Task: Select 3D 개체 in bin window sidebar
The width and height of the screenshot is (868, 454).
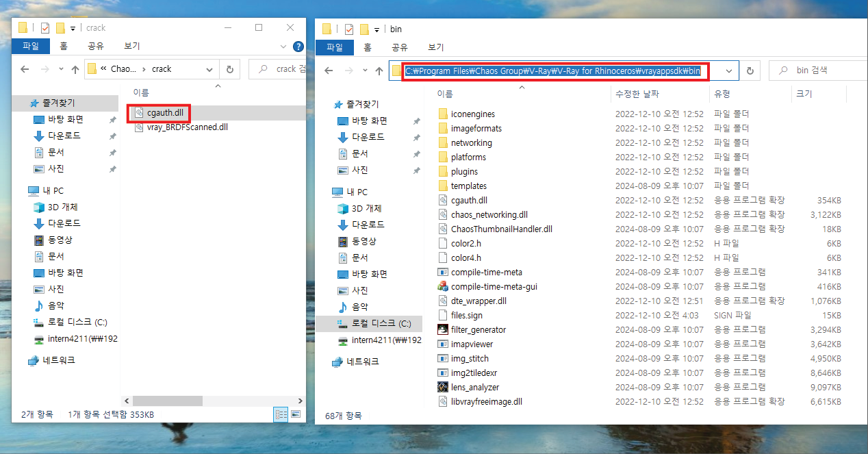Action: tap(368, 208)
